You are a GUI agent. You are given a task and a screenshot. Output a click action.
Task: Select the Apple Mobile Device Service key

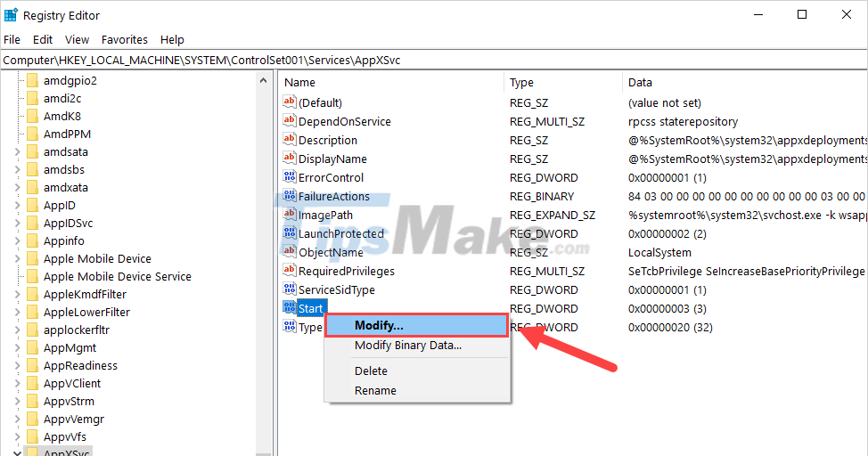click(118, 276)
